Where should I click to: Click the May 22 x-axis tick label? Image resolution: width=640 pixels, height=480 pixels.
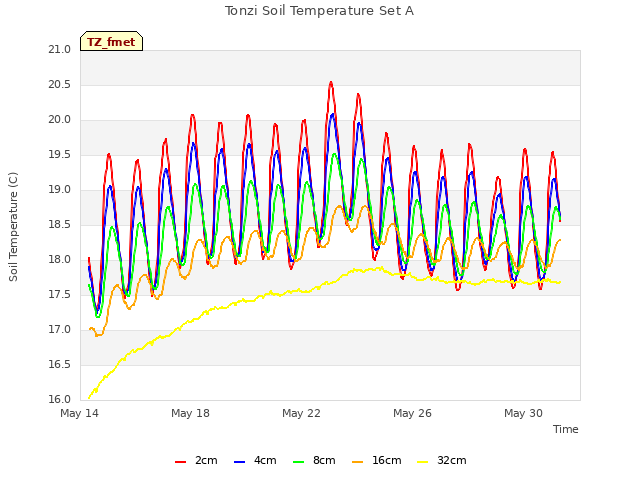click(x=301, y=413)
